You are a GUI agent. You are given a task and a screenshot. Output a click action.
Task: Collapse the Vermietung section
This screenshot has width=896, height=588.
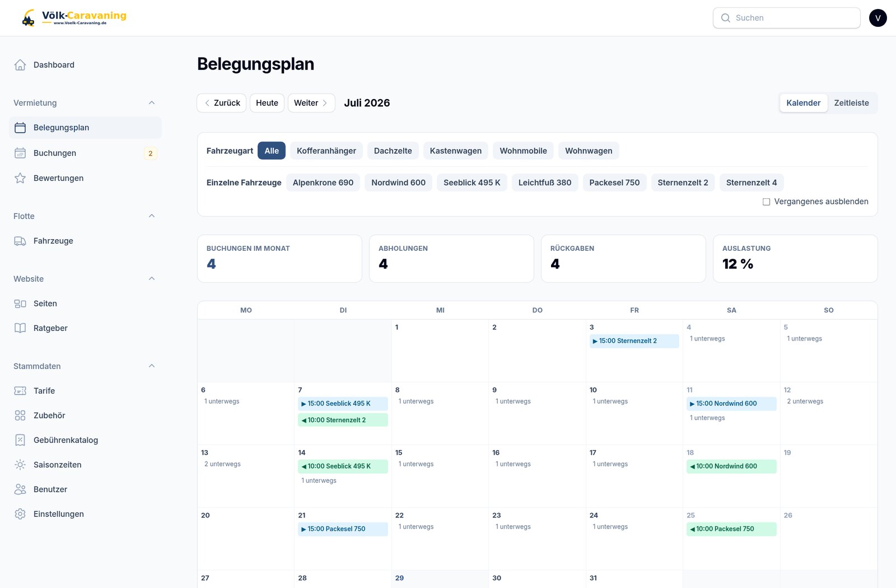click(x=152, y=103)
